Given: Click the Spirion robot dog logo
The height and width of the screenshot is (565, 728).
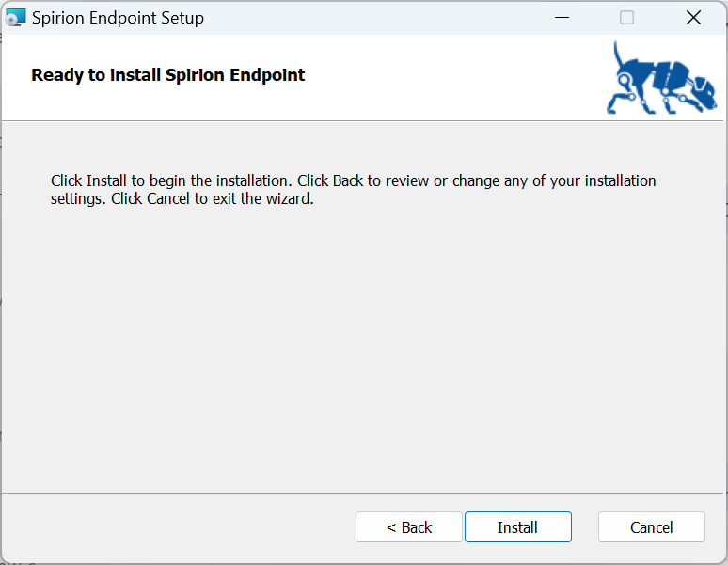Looking at the screenshot, I should pos(662,79).
